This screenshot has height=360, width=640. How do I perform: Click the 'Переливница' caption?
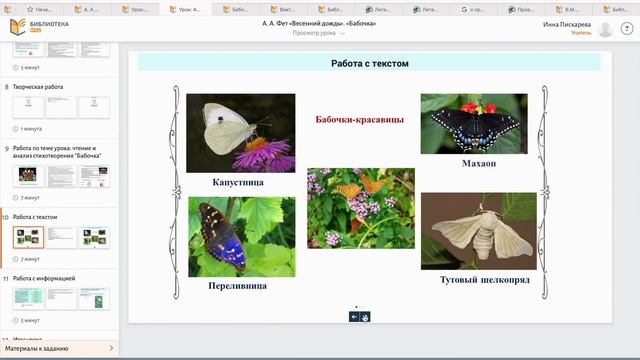click(238, 286)
